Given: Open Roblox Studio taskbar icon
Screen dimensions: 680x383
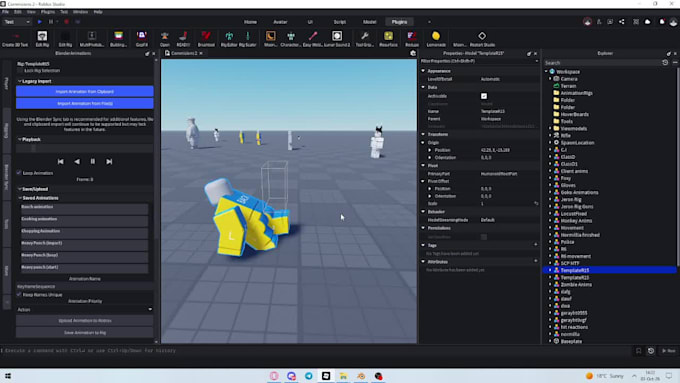Looking at the screenshot, I should 326,376.
